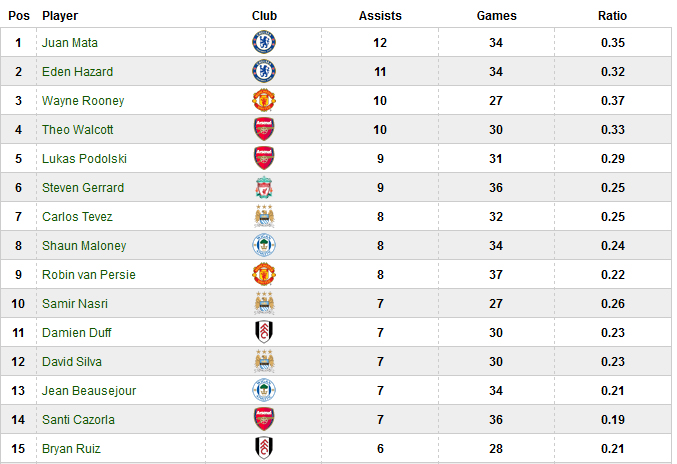Screen dimensions: 677x464
Task: Click Arsenal crest in Santi Cazorla row
Action: [x=264, y=419]
